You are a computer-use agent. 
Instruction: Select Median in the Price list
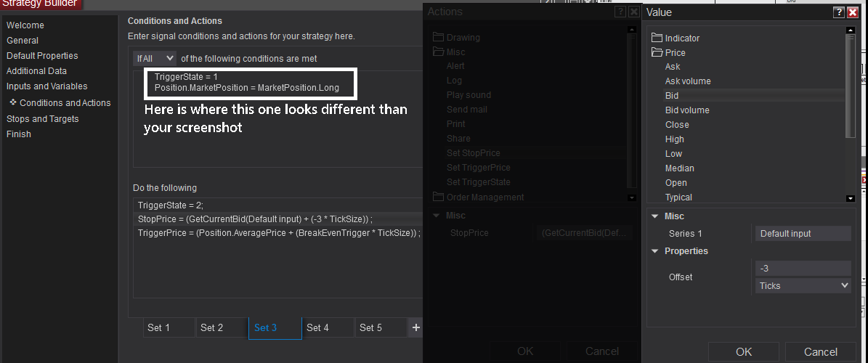(680, 168)
